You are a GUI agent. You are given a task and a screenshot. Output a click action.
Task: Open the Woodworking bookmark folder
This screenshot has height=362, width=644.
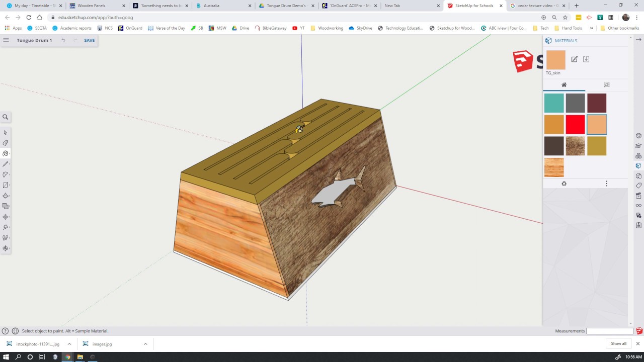(327, 28)
